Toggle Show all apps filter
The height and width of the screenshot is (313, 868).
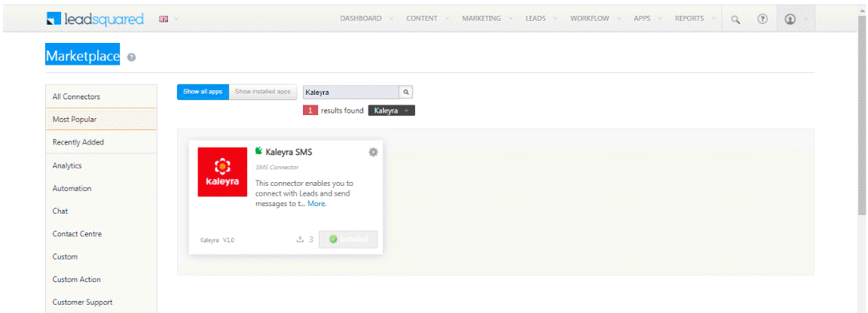(x=203, y=92)
